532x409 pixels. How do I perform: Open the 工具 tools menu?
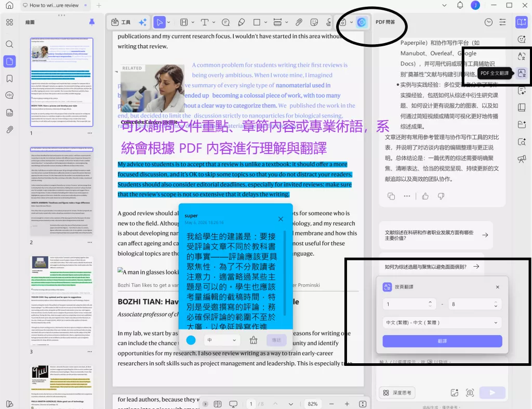[x=121, y=22]
